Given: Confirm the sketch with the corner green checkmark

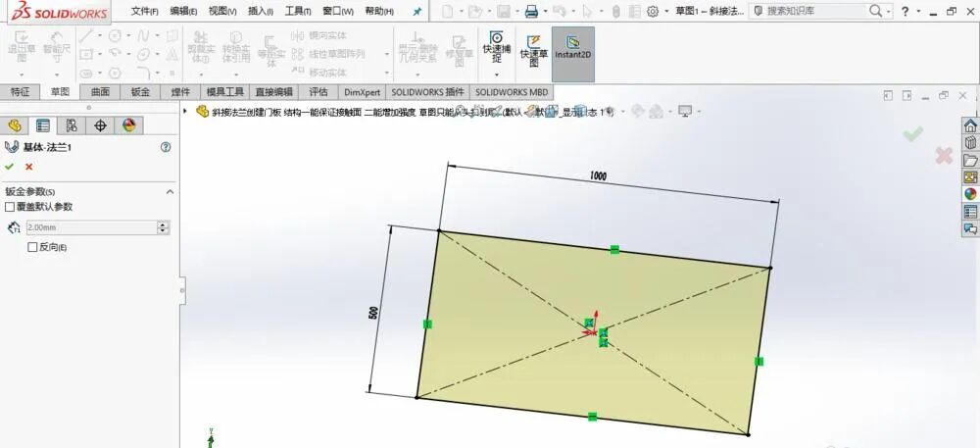Looking at the screenshot, I should click(x=913, y=133).
